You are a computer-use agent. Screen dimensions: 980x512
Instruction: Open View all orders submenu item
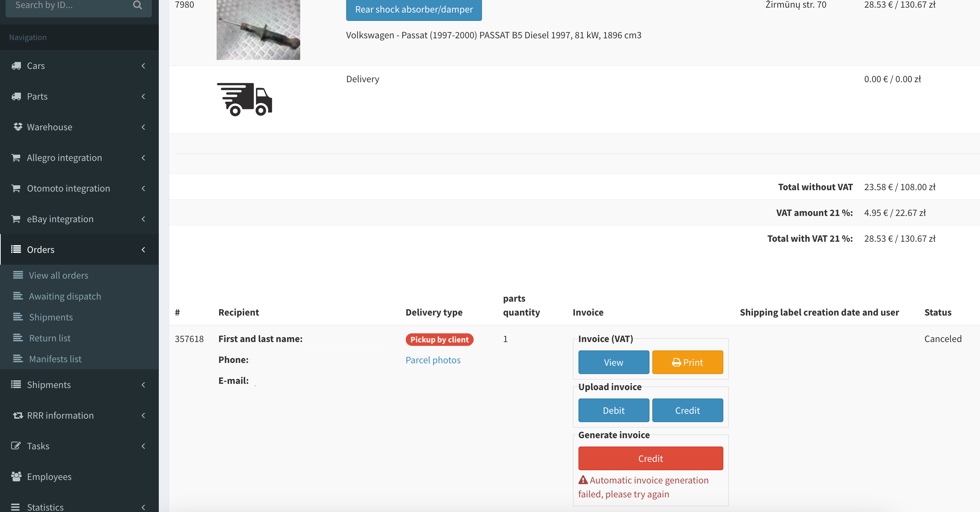58,275
